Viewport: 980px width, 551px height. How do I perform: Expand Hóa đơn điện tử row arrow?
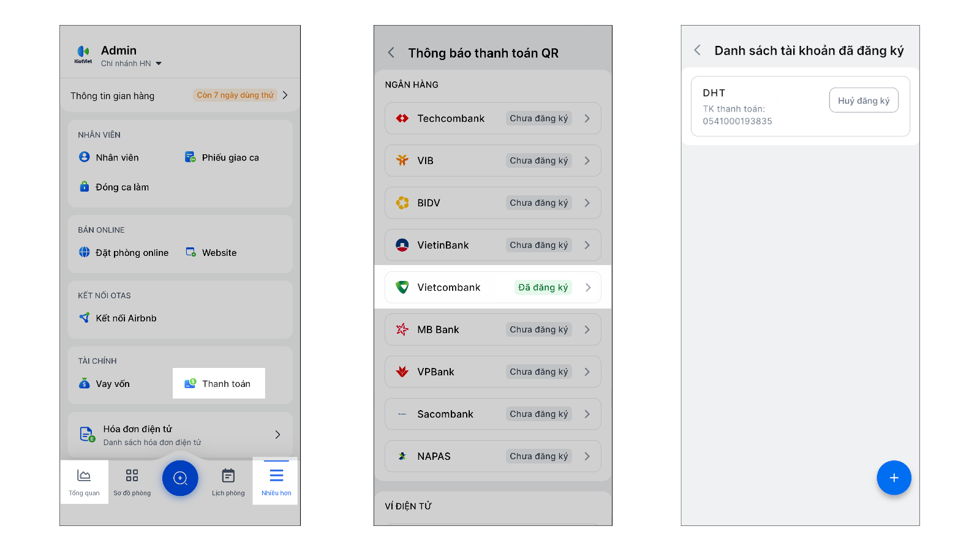coord(277,435)
